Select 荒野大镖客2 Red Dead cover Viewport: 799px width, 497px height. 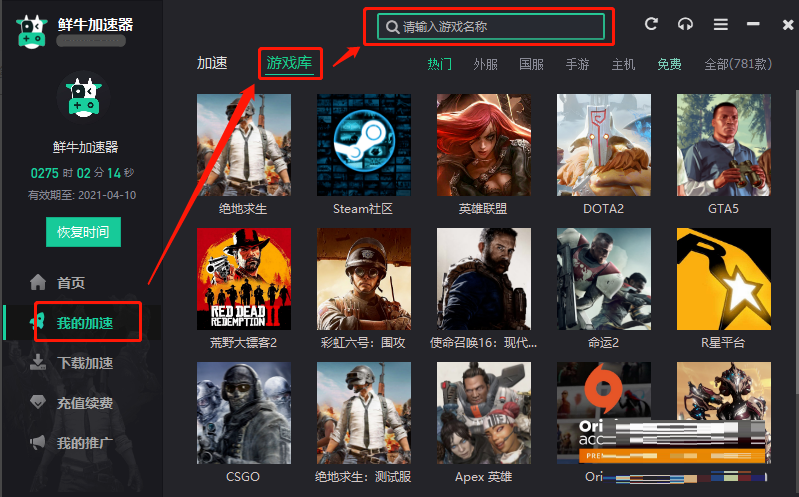[x=244, y=279]
